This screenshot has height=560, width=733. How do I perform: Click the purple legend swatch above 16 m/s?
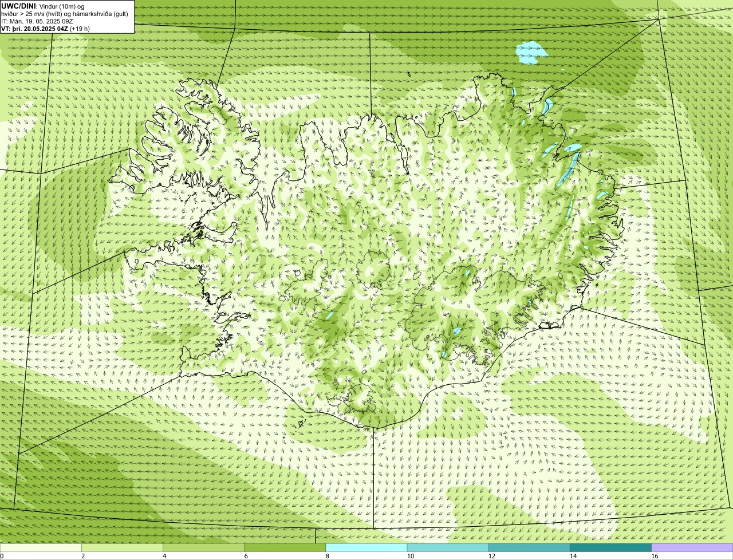coord(692,548)
